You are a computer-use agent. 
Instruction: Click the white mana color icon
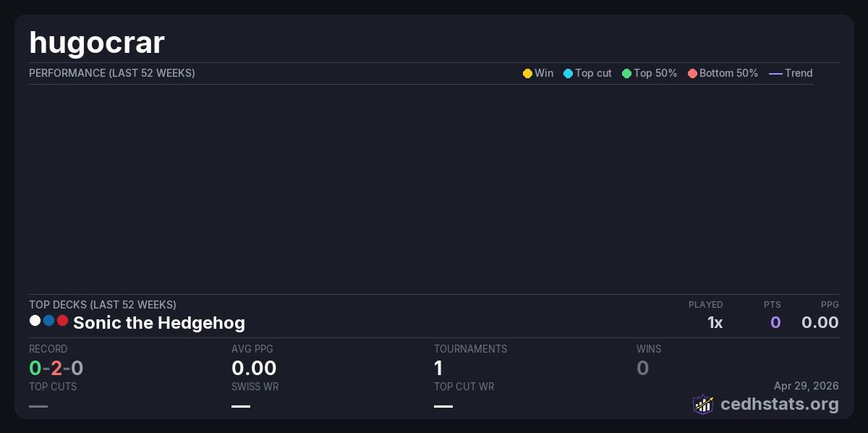coord(35,321)
